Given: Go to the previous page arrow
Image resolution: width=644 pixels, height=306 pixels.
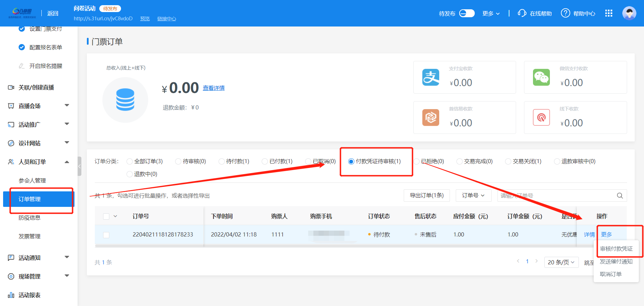Looking at the screenshot, I should pyautogui.click(x=518, y=261).
